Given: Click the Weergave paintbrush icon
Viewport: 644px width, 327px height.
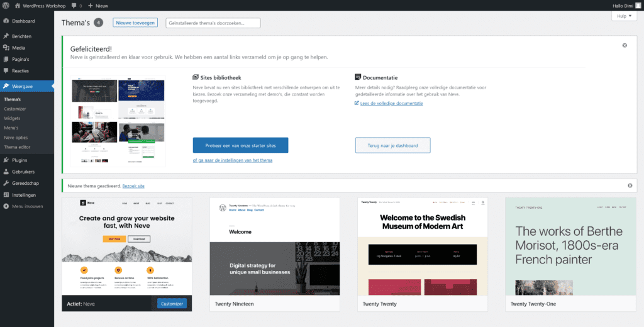Looking at the screenshot, I should coord(6,86).
